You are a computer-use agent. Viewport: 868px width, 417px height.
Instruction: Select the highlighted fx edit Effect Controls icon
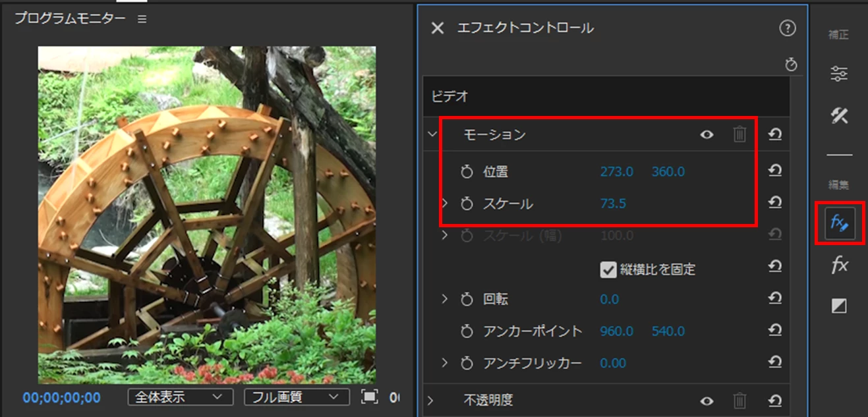click(840, 223)
